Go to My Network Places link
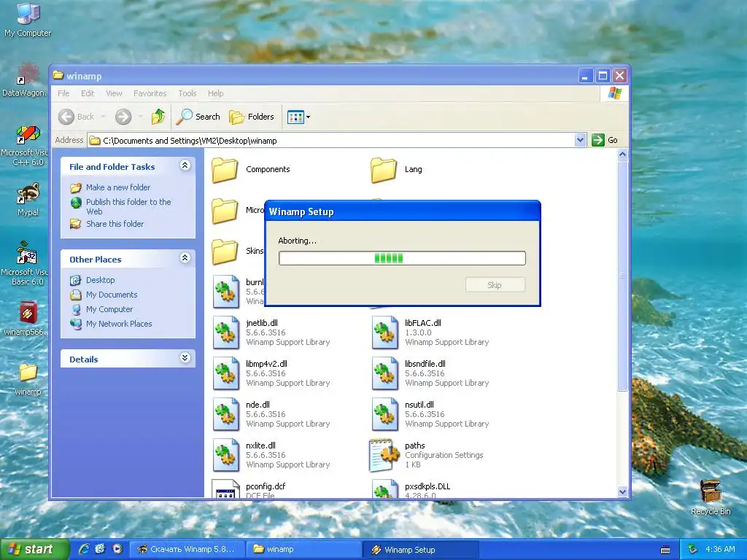The height and width of the screenshot is (560, 747). (119, 324)
